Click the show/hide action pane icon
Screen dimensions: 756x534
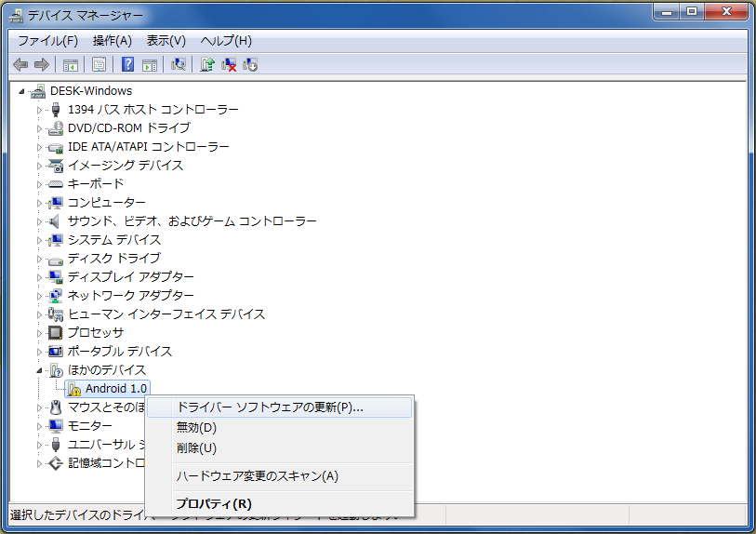click(x=150, y=64)
